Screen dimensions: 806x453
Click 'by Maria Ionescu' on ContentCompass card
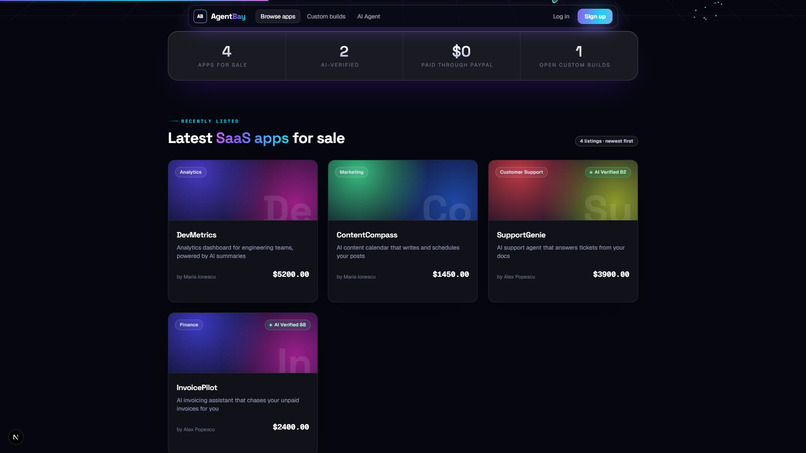pos(356,277)
